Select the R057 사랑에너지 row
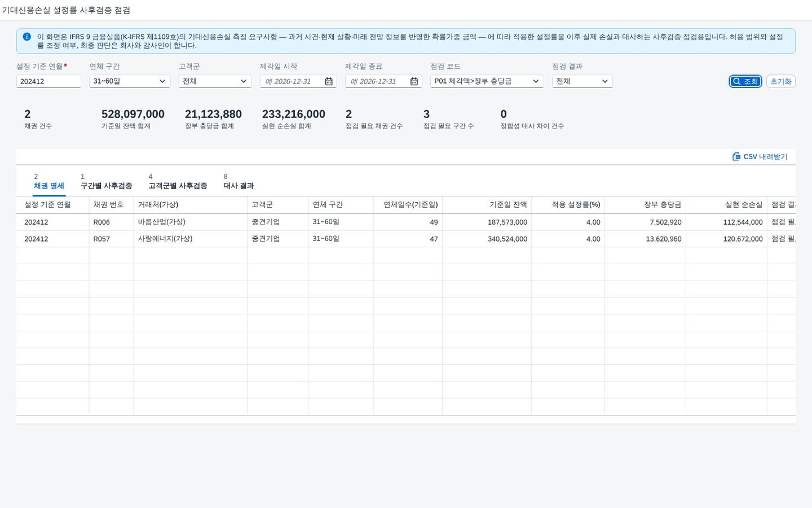Image resolution: width=812 pixels, height=508 pixels. 406,239
